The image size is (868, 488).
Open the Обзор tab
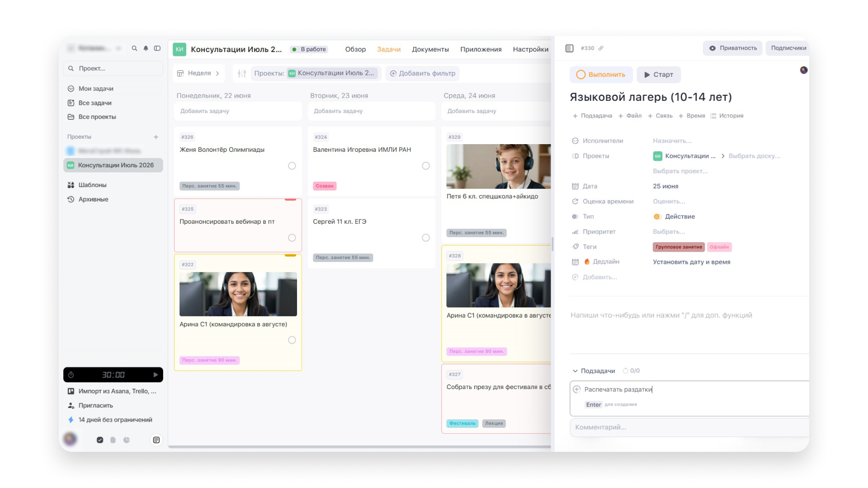[x=355, y=49]
